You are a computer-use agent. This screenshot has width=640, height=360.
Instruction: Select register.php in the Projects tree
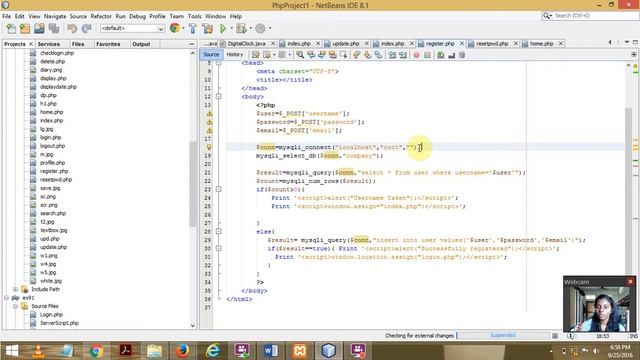point(54,171)
